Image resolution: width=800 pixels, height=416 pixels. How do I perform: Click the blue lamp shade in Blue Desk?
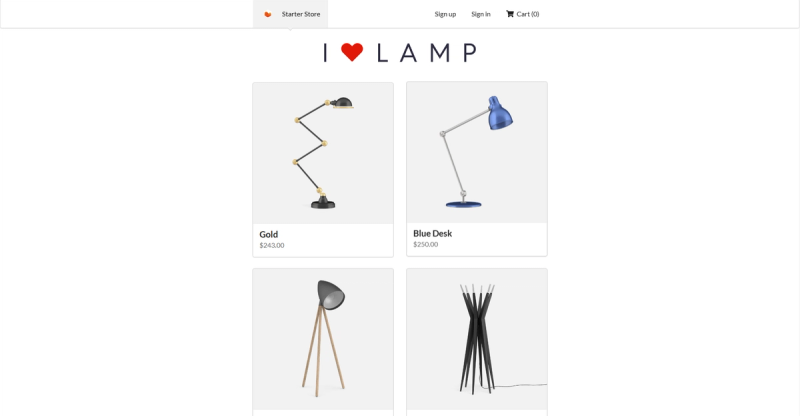click(499, 113)
